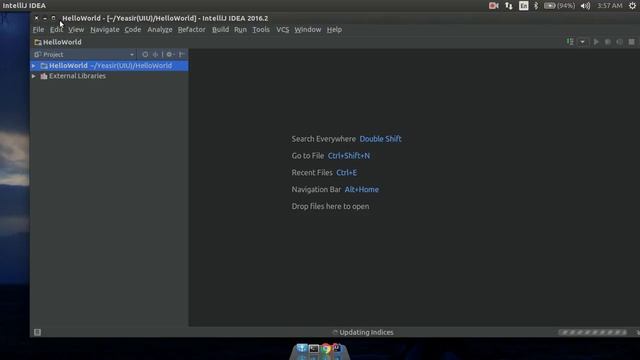The image size is (640, 360).
Task: Open Project panel settings gear
Action: coord(170,54)
